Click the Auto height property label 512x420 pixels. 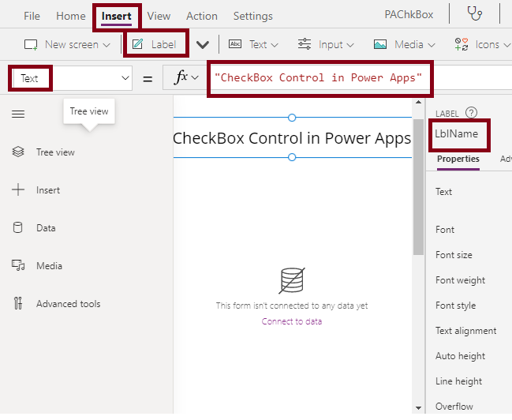461,356
